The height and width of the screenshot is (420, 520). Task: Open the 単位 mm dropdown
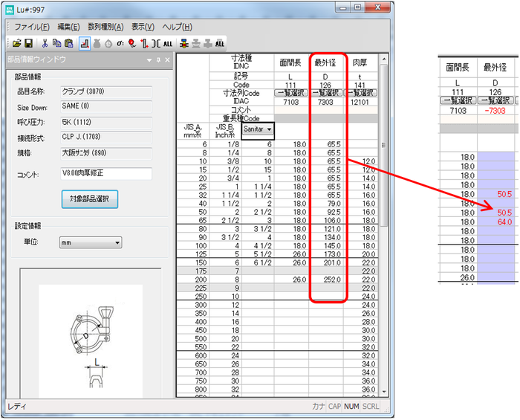click(91, 242)
